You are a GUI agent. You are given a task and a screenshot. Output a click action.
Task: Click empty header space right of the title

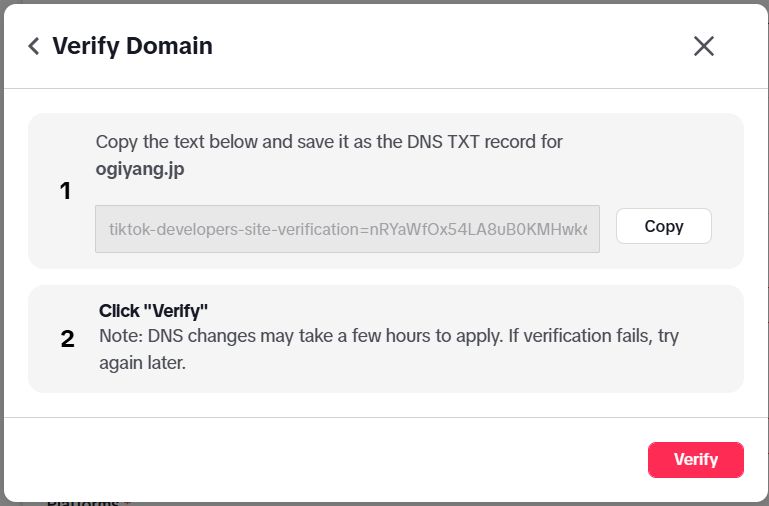[450, 46]
